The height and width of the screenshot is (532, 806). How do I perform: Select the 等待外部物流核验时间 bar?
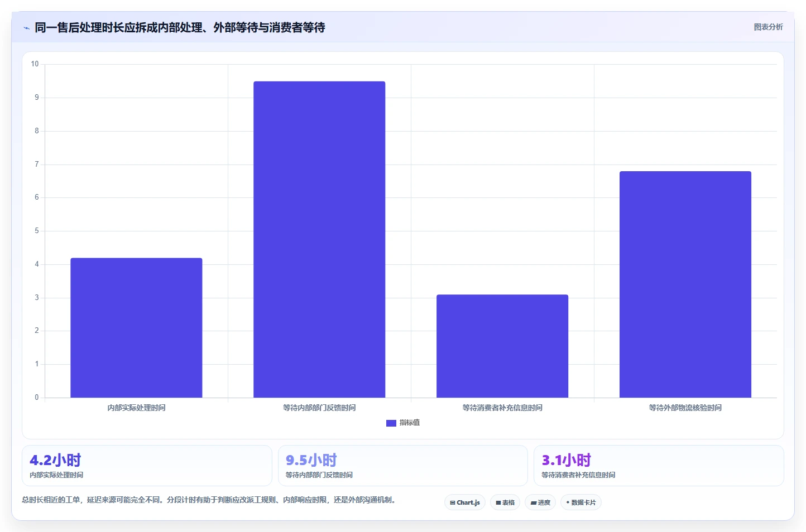pos(685,284)
